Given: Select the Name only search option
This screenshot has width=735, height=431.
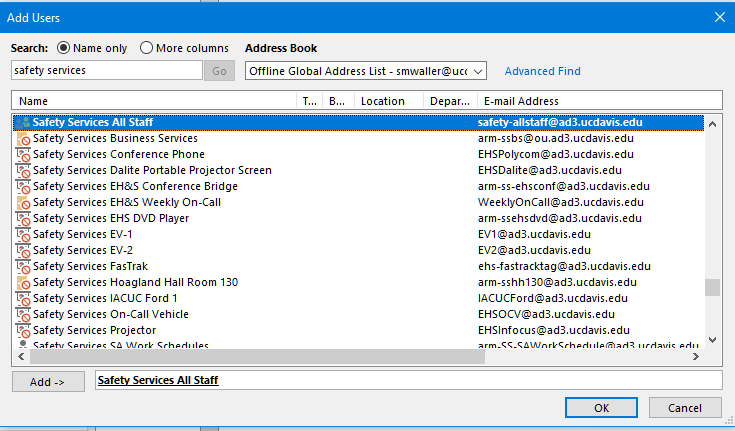Looking at the screenshot, I should [64, 48].
